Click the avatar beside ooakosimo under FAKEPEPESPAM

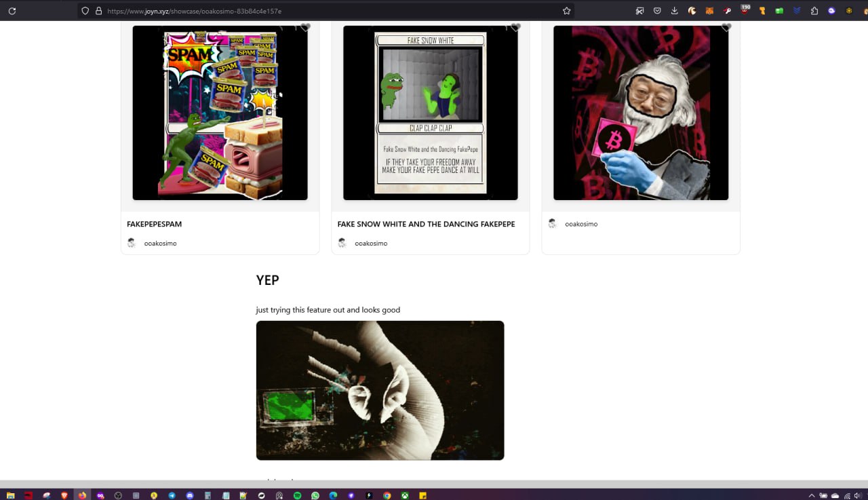point(132,243)
